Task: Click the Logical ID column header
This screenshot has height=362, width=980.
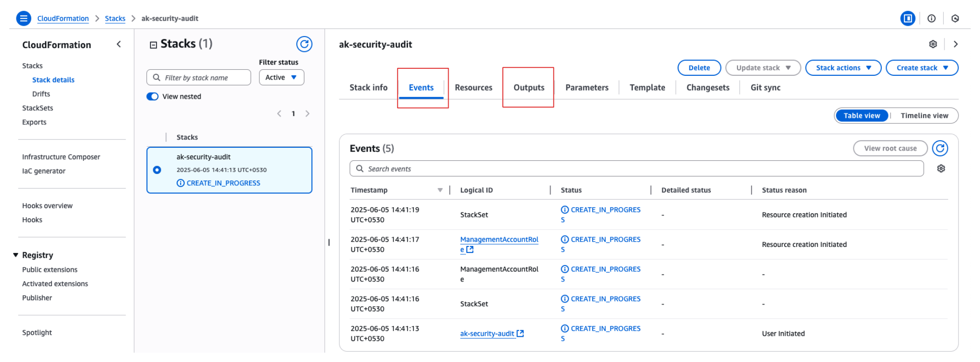Action: click(476, 190)
